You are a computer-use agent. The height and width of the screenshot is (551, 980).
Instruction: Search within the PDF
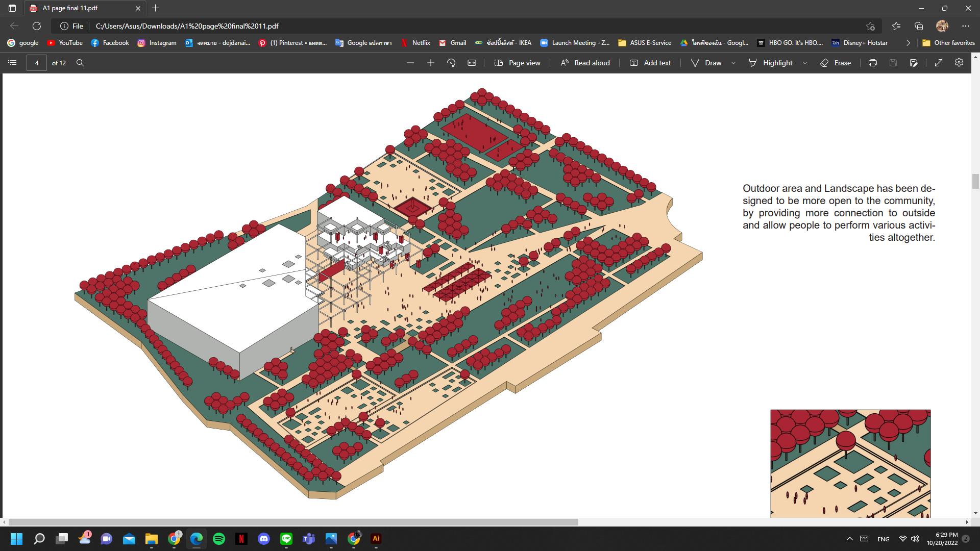point(80,63)
